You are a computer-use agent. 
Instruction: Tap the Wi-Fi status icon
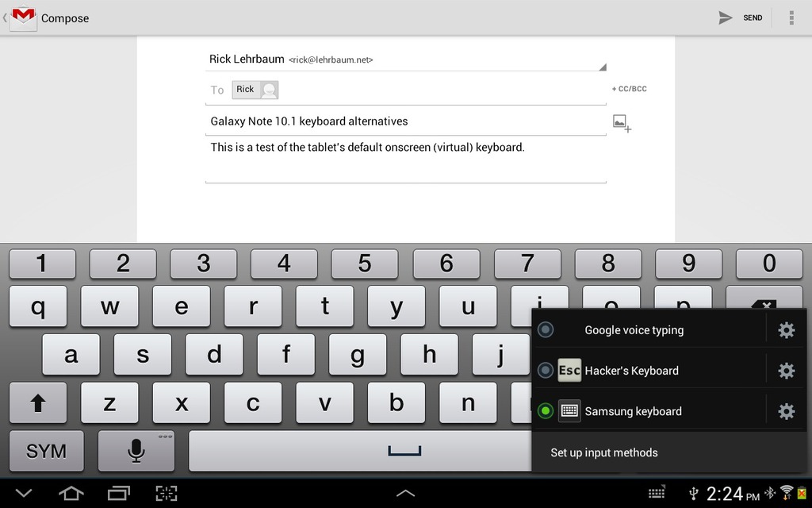click(x=787, y=493)
